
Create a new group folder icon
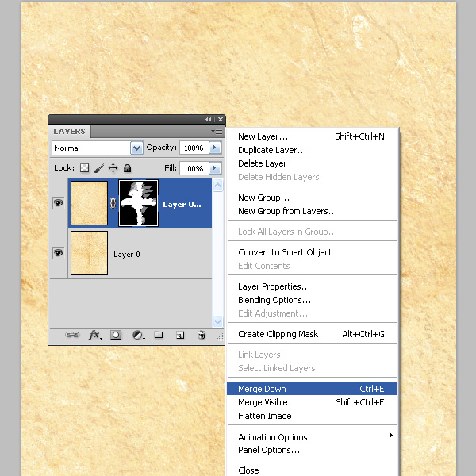[158, 335]
